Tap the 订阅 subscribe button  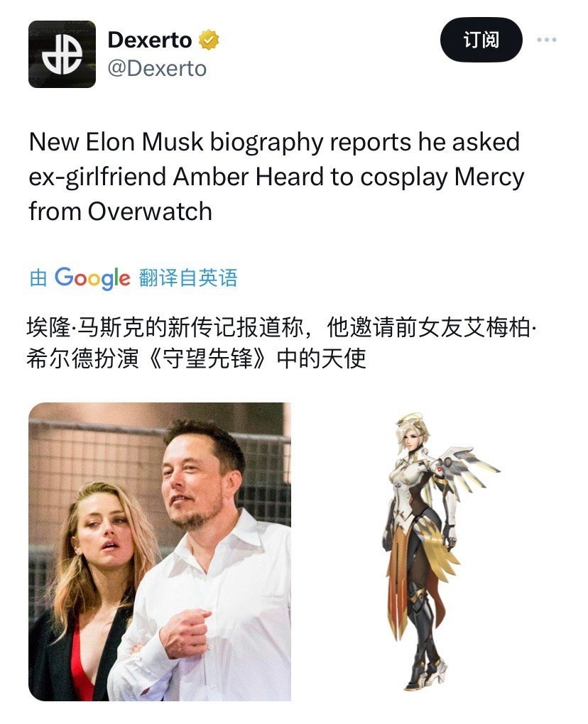tap(481, 40)
